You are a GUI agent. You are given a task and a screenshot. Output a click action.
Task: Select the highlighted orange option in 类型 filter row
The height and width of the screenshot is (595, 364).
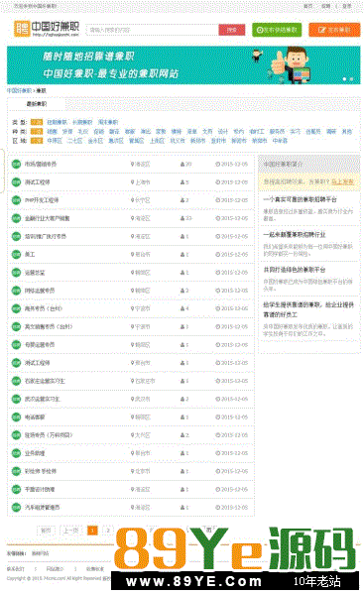pyautogui.click(x=37, y=122)
